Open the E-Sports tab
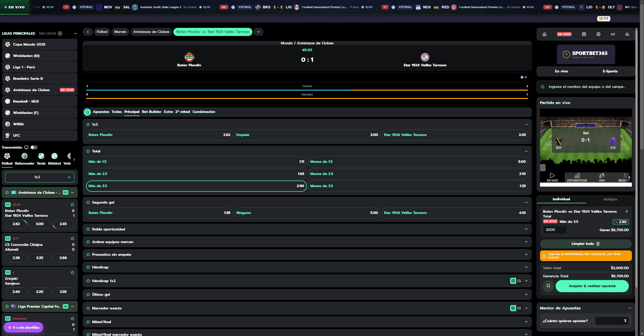 pos(610,71)
